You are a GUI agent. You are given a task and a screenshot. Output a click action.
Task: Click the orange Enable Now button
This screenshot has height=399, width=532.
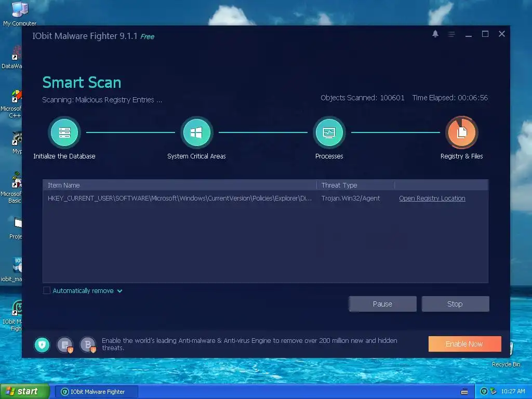point(464,344)
